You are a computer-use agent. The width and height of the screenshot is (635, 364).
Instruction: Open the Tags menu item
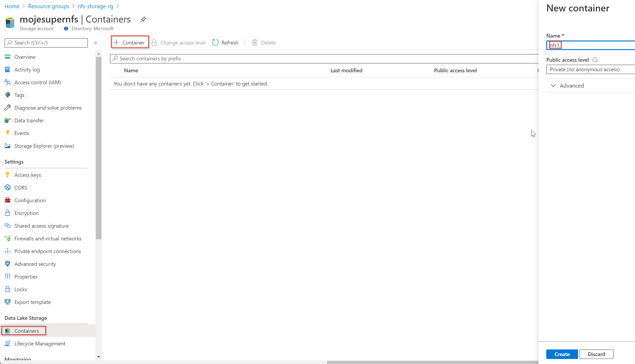point(19,95)
